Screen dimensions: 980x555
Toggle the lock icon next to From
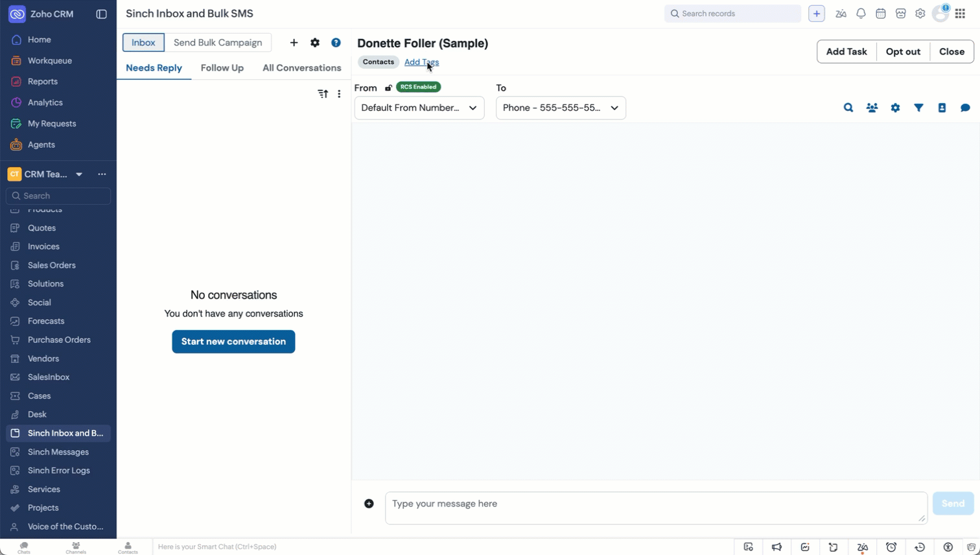tap(388, 88)
